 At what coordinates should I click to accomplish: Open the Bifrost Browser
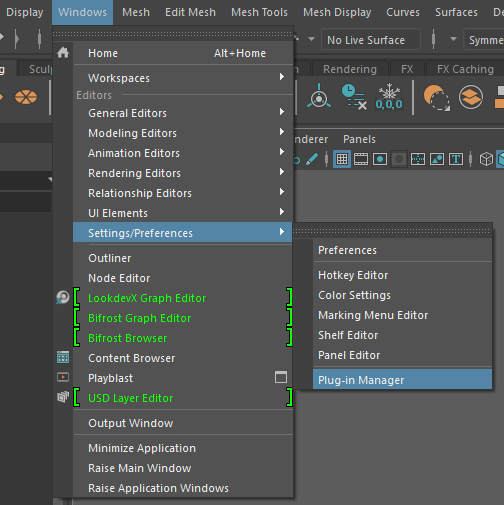coord(183,338)
